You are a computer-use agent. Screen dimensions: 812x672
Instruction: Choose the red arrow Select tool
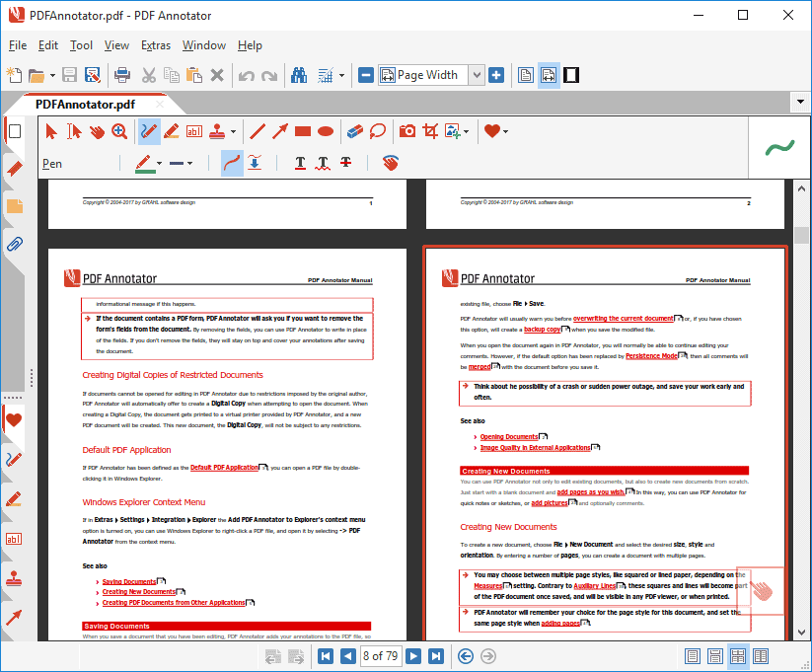tap(50, 131)
